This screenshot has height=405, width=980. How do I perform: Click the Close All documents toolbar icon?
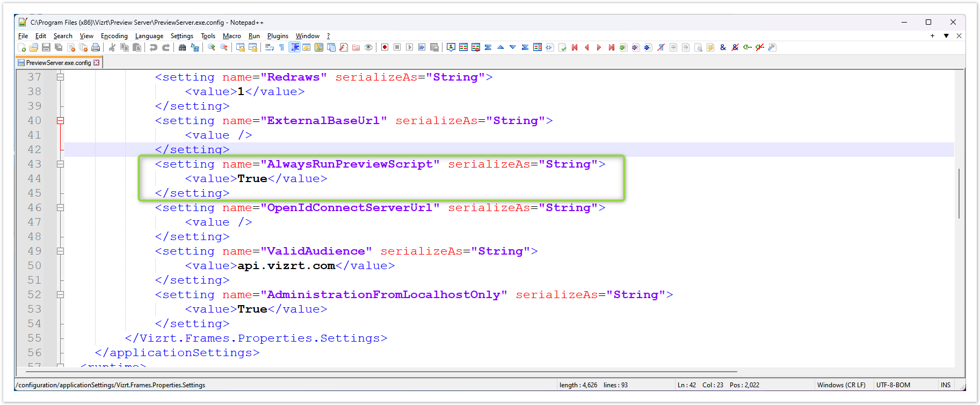point(83,48)
